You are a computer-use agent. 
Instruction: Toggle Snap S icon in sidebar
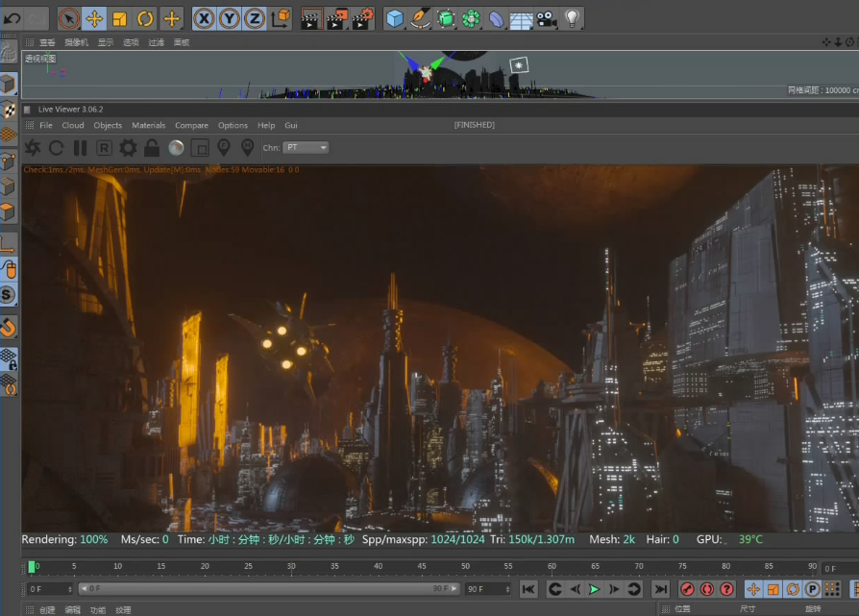pos(8,295)
